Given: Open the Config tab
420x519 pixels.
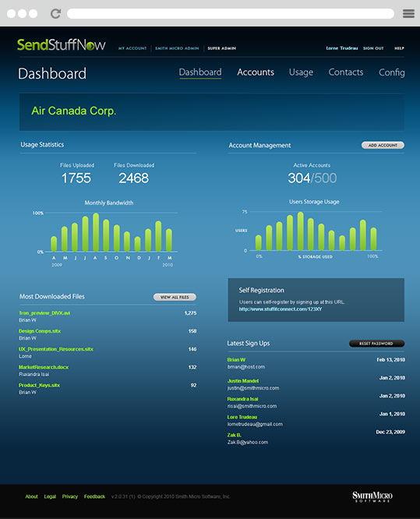Looking at the screenshot, I should [391, 72].
